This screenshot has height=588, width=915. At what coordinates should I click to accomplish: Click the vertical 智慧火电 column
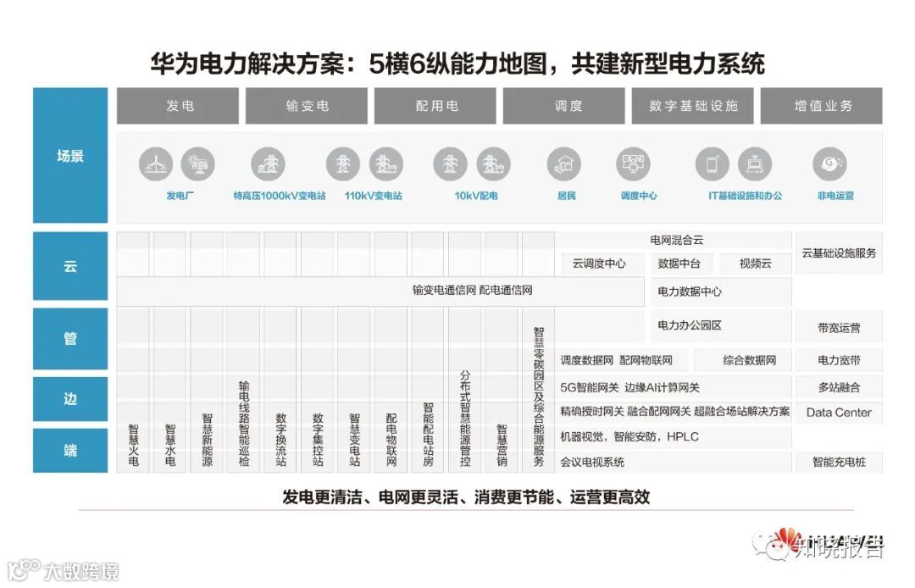point(134,446)
